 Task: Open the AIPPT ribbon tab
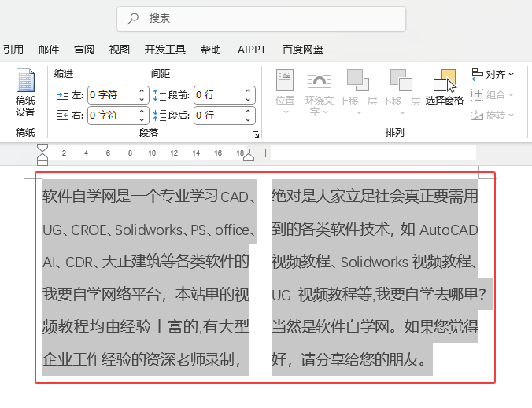[251, 50]
